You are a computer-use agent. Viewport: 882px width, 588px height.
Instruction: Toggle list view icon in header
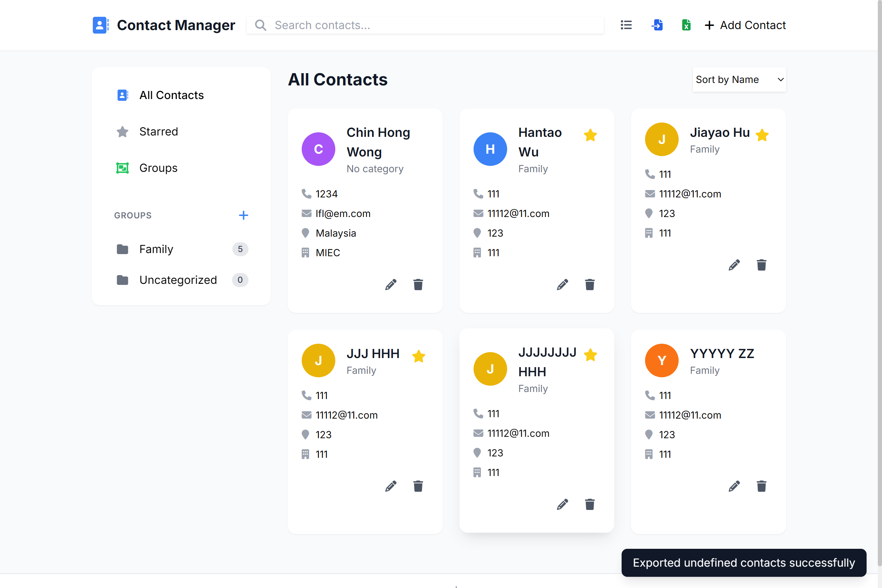point(626,25)
